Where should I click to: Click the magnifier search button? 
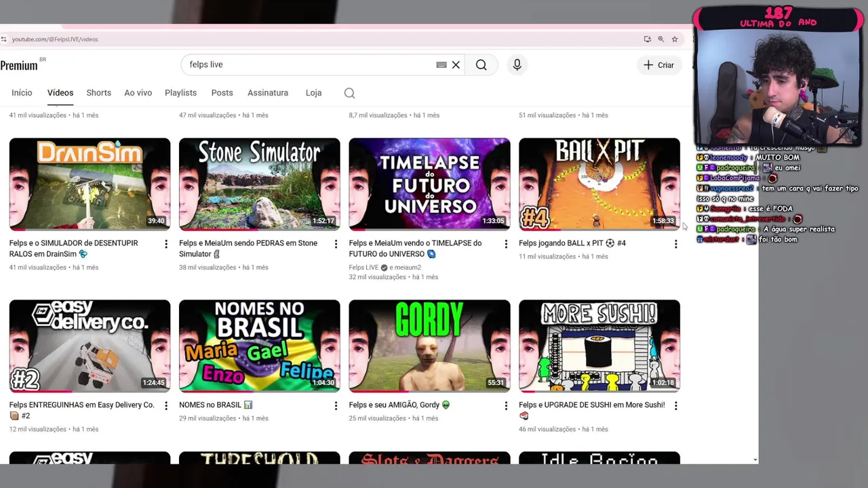(x=481, y=65)
